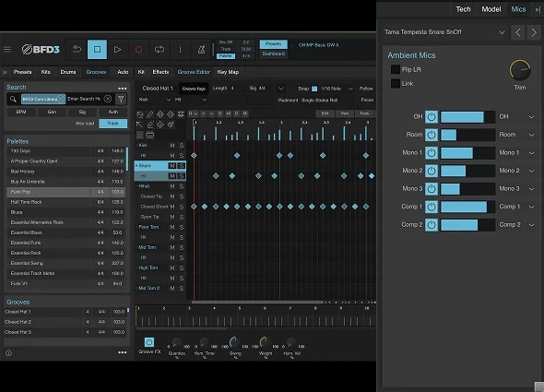The width and height of the screenshot is (544, 392).
Task: Open the BFD3 hamburger menu
Action: tap(7, 49)
